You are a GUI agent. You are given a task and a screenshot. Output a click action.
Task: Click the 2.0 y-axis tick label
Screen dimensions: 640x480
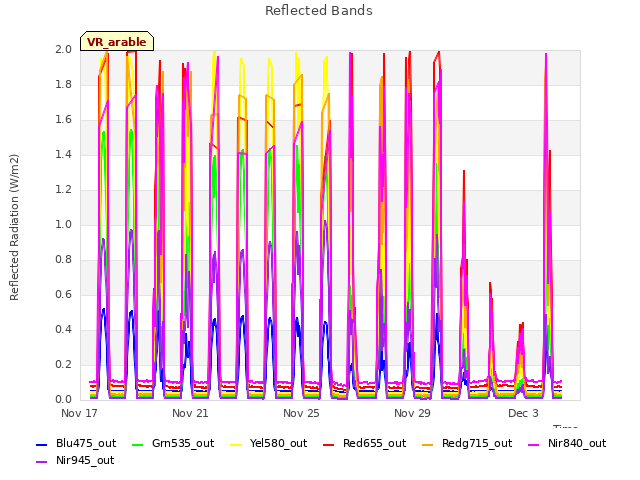click(63, 50)
